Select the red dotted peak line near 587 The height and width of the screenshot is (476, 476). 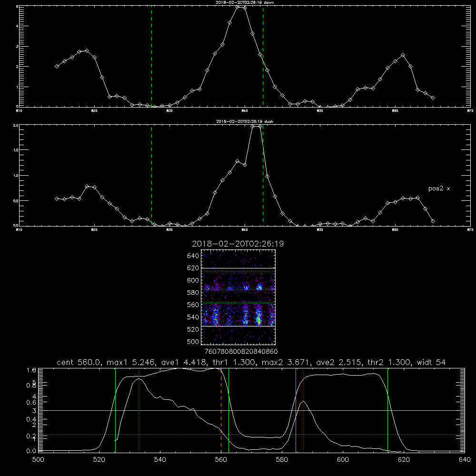point(303,410)
